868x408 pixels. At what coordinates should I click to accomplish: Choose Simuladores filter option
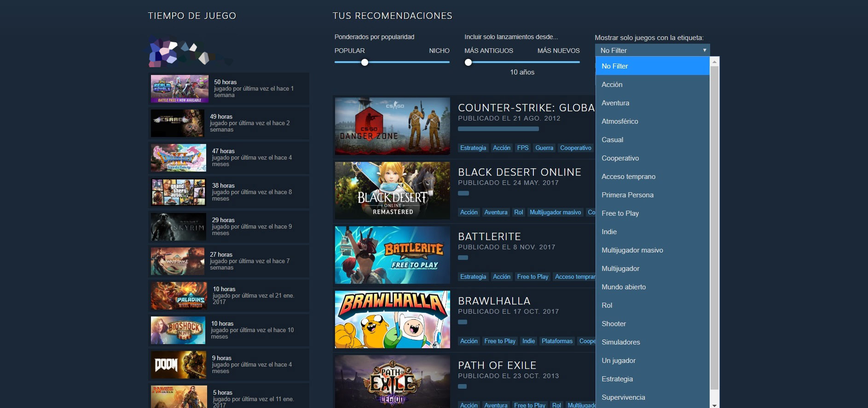tap(652, 342)
